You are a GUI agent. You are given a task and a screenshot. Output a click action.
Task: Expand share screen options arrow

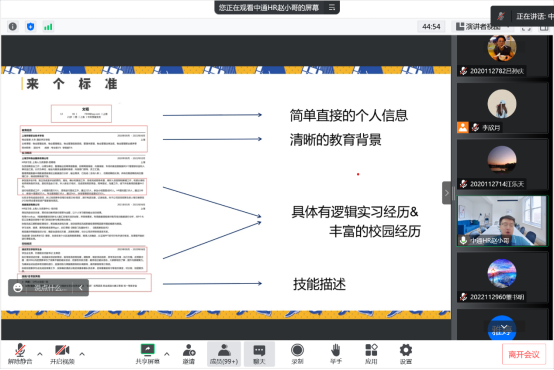167,353
